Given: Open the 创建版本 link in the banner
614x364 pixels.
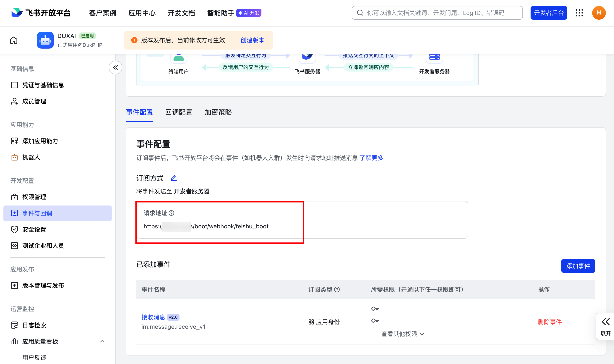Looking at the screenshot, I should tap(252, 40).
